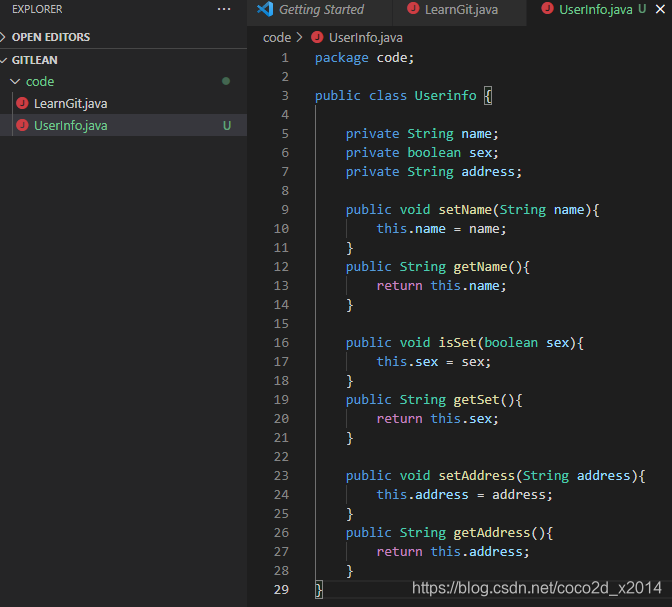The height and width of the screenshot is (607, 672).
Task: Click the untracked U badge on UserInfo.java row
Action: pos(227,126)
